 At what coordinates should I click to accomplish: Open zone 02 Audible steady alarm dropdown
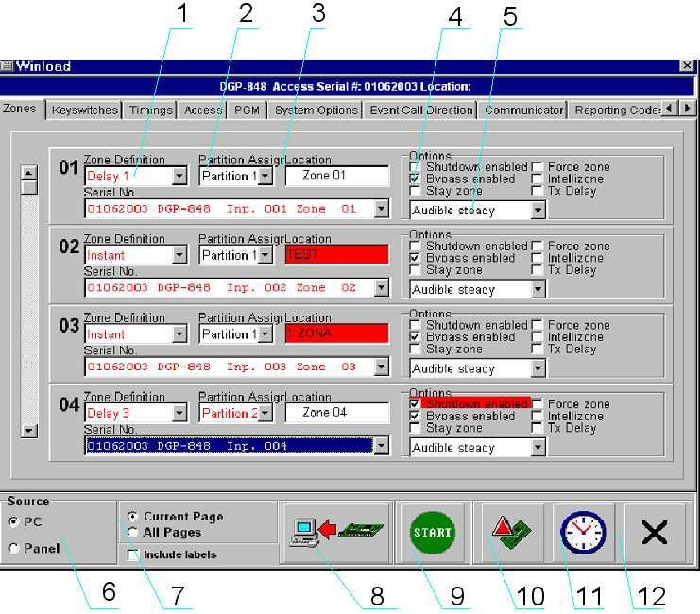pos(538,289)
